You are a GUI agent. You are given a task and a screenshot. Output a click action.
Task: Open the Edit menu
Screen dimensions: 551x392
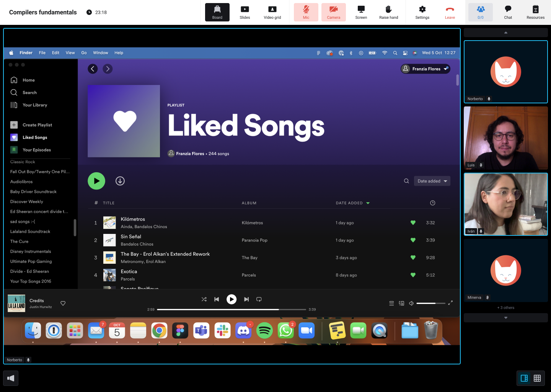pos(55,53)
